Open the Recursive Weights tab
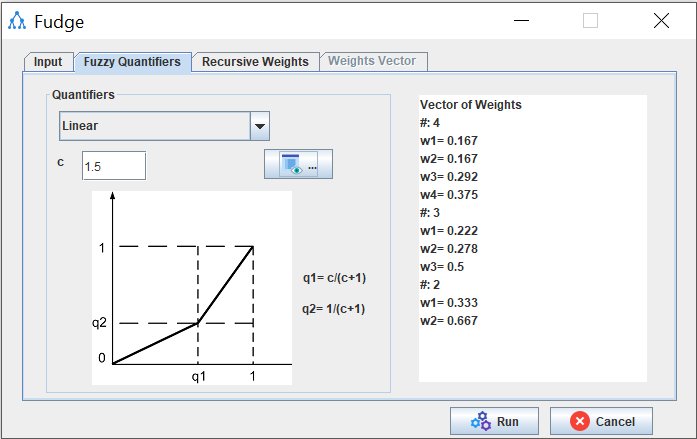 point(255,62)
